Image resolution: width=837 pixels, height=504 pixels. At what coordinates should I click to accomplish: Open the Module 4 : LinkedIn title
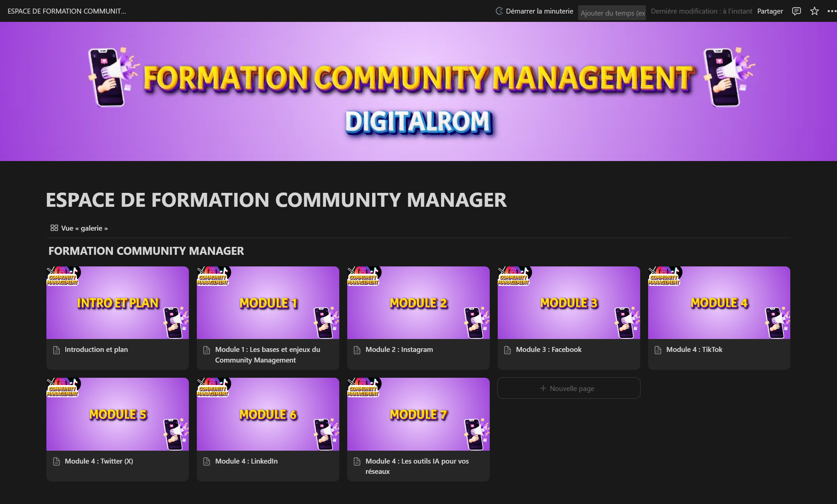pyautogui.click(x=246, y=461)
